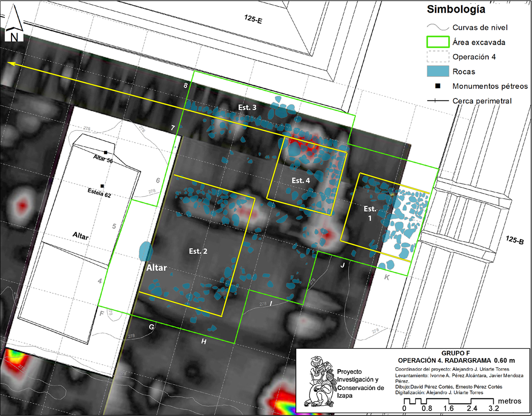Click the Cerca perimetral legend line symbol
Image resolution: width=532 pixels, height=416 pixels.
438,101
